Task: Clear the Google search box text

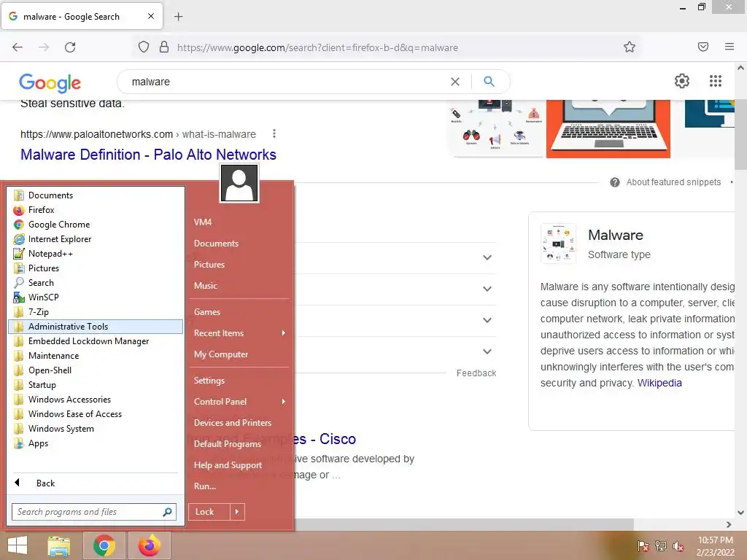Action: coord(455,82)
